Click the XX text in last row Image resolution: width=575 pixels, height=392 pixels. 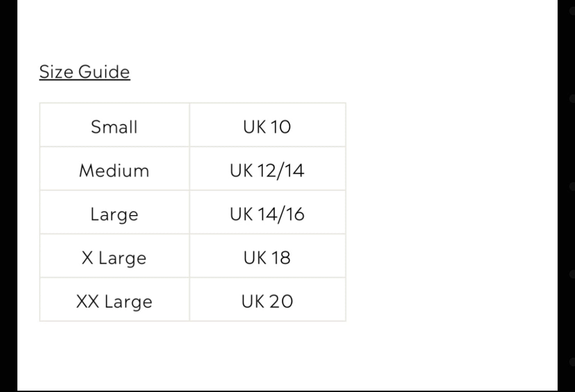(x=88, y=302)
